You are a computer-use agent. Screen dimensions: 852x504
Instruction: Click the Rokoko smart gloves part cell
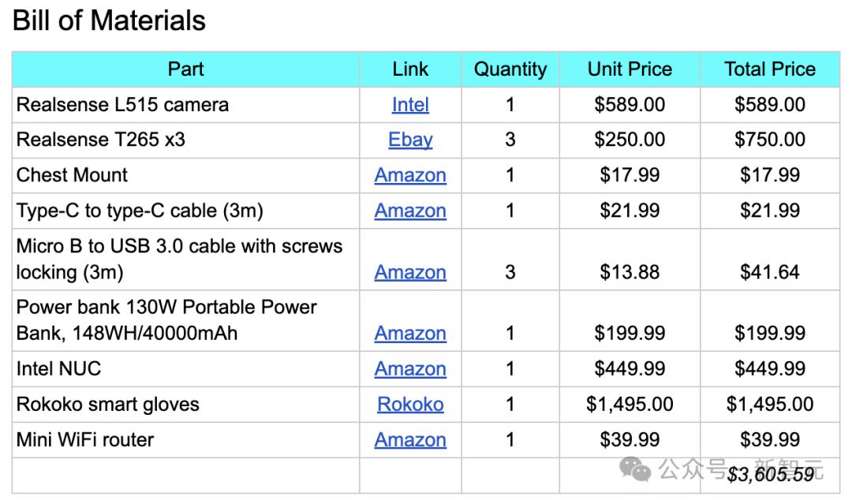[108, 405]
